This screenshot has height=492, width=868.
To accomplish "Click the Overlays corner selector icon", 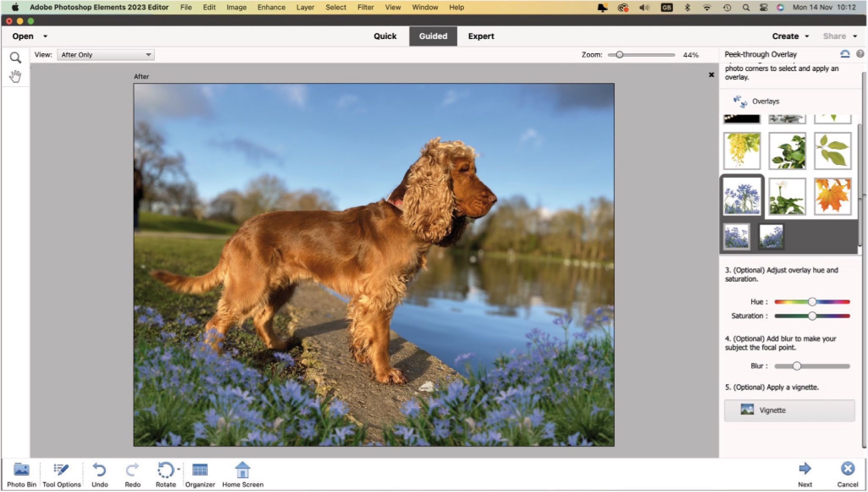I will [740, 102].
